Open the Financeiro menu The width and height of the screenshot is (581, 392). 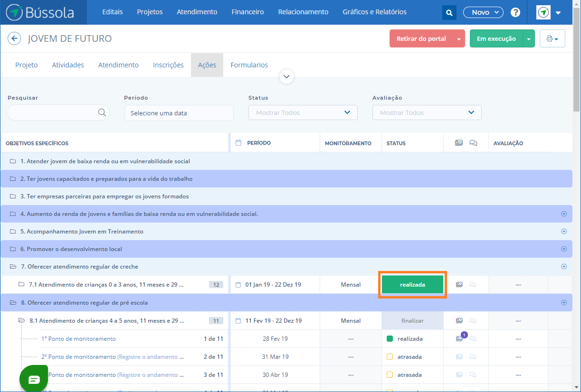tap(248, 12)
